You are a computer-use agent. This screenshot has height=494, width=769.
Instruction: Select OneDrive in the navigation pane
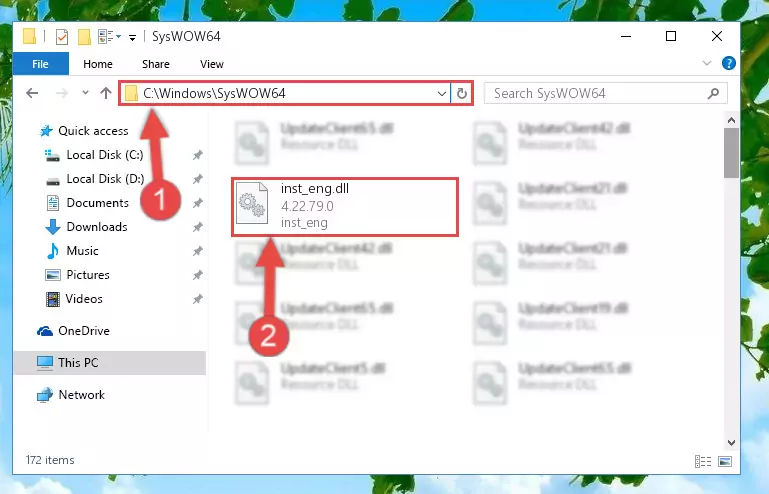coord(74,331)
